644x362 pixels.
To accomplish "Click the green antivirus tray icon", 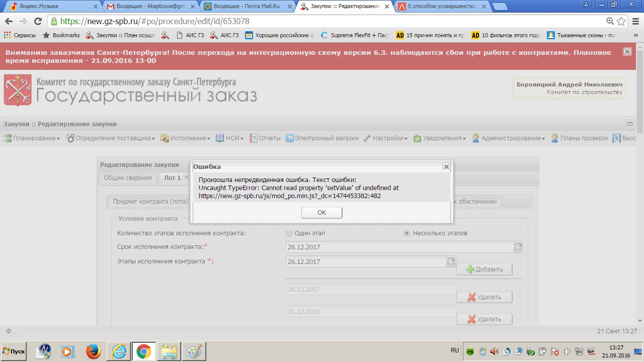I will (470, 351).
